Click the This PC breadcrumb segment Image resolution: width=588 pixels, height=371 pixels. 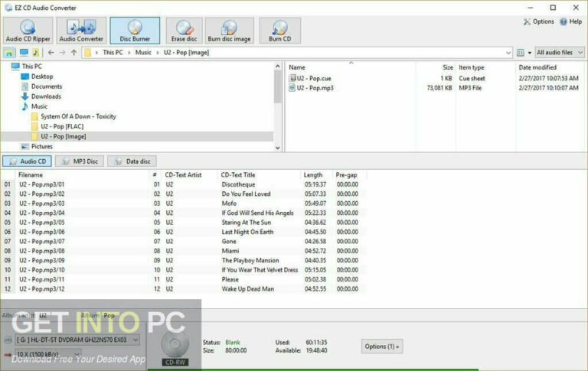tap(113, 53)
